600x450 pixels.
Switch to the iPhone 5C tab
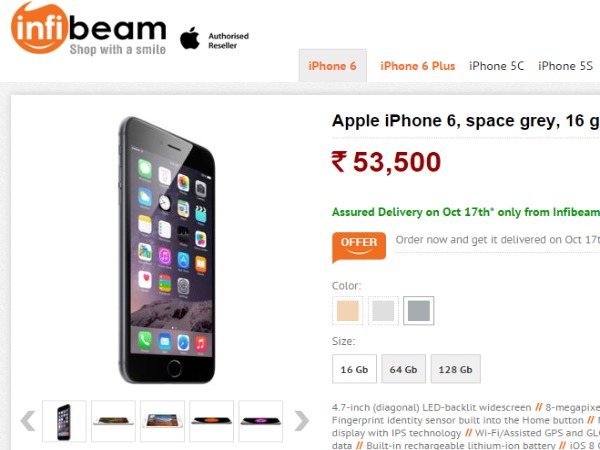point(496,66)
